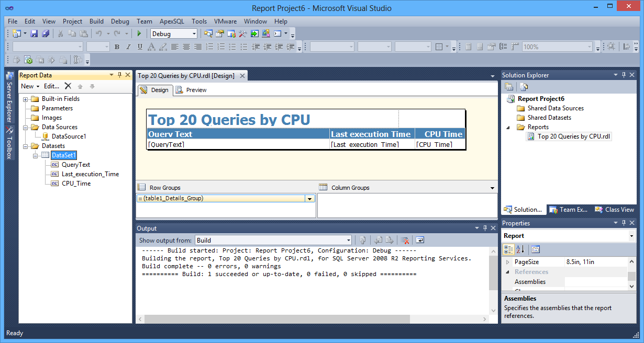Expand the PageSize property

(x=507, y=262)
